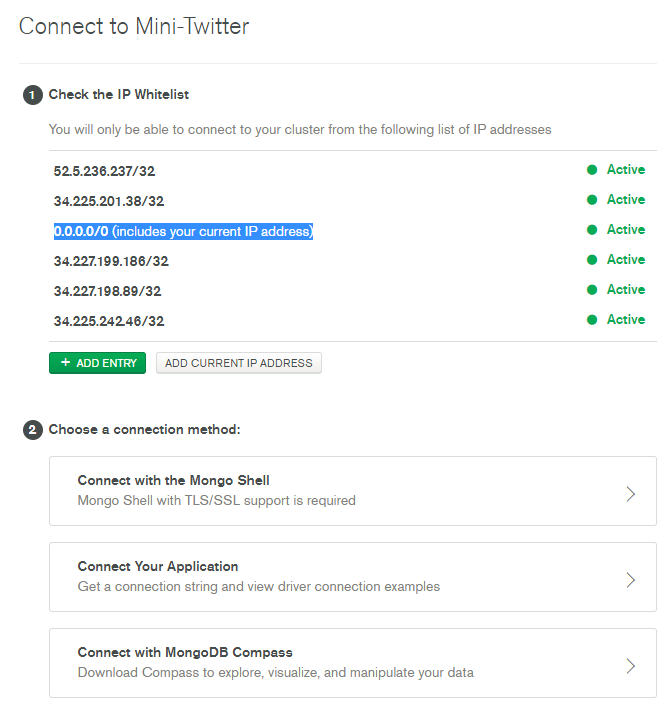Click the Active label for 34.227.198.89/32

tap(625, 290)
